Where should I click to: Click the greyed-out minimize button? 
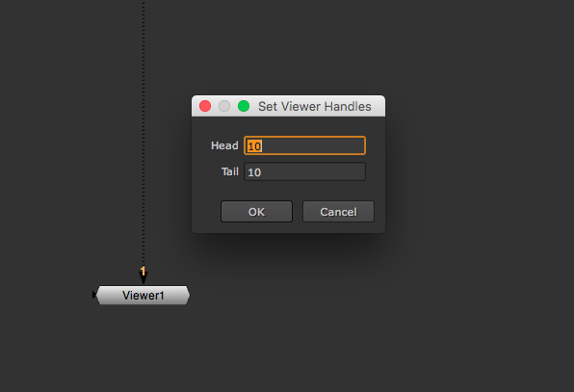click(x=224, y=106)
